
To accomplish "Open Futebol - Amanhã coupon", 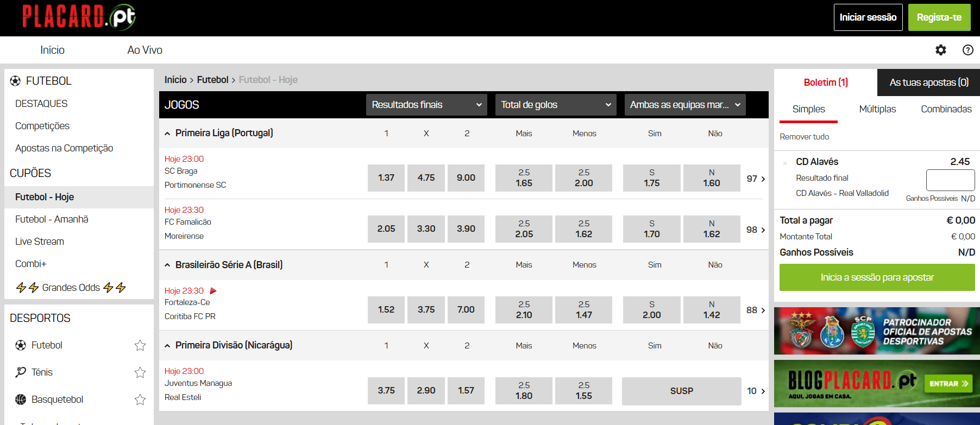I will 52,219.
